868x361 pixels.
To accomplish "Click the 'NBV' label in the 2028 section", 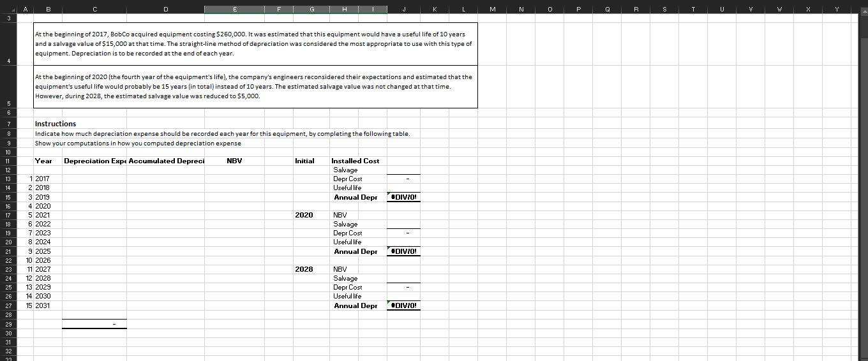I will point(340,269).
